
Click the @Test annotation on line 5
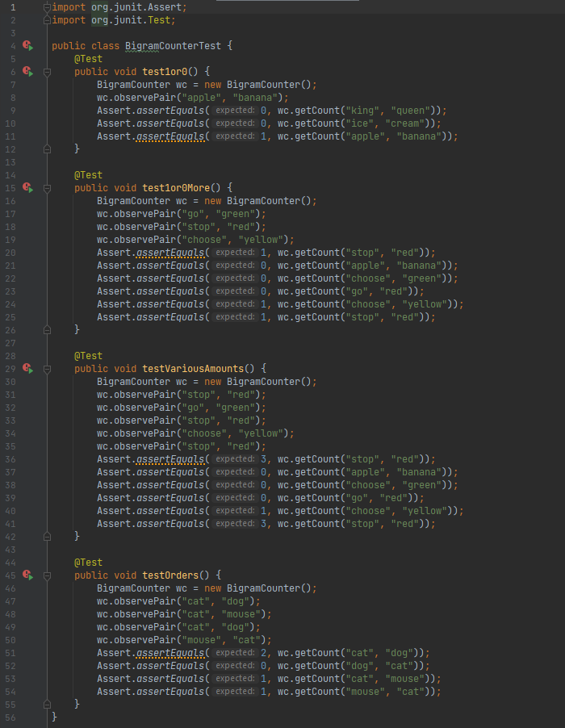pyautogui.click(x=88, y=59)
